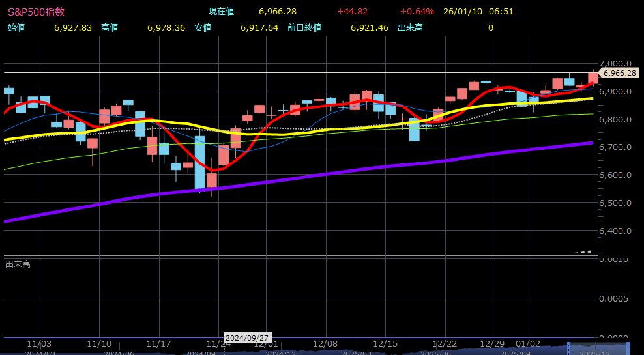Viewport: 644px width, 355px height.
Task: Click the S&P500指数 chart title
Action: point(37,12)
